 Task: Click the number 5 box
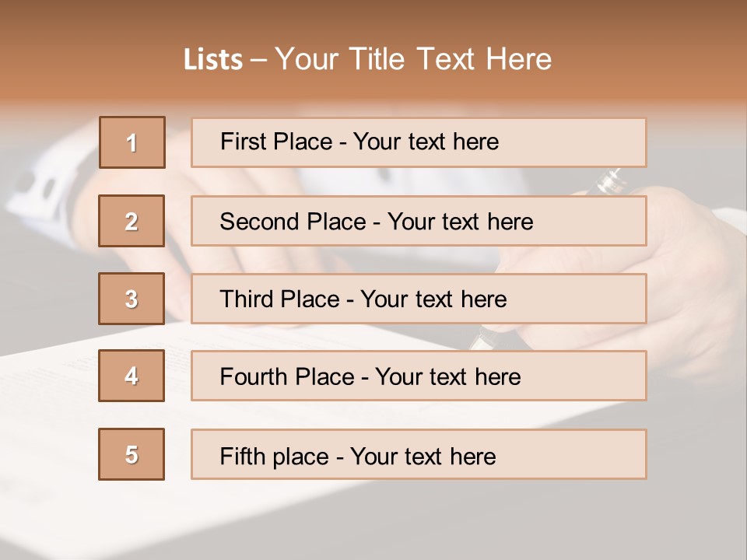coord(132,454)
